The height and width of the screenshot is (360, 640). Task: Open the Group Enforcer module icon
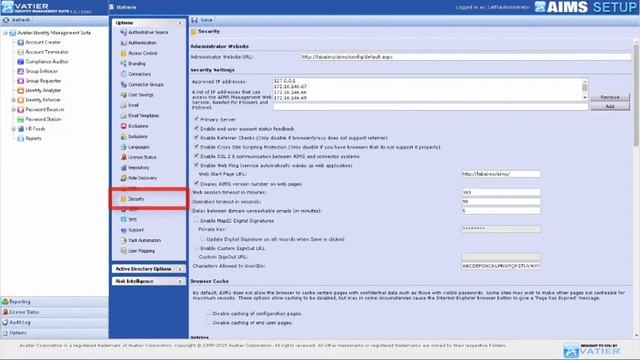click(x=20, y=71)
